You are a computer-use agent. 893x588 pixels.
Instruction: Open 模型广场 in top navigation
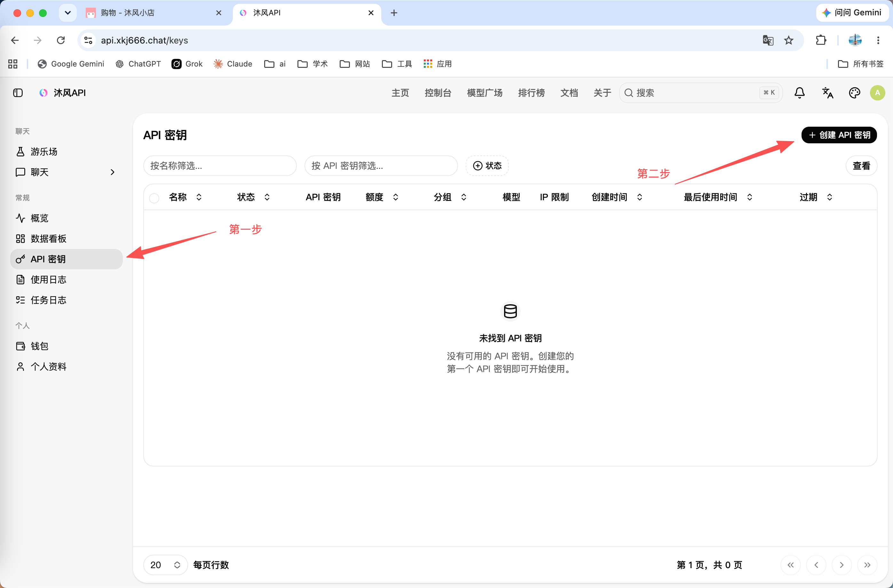(x=484, y=93)
